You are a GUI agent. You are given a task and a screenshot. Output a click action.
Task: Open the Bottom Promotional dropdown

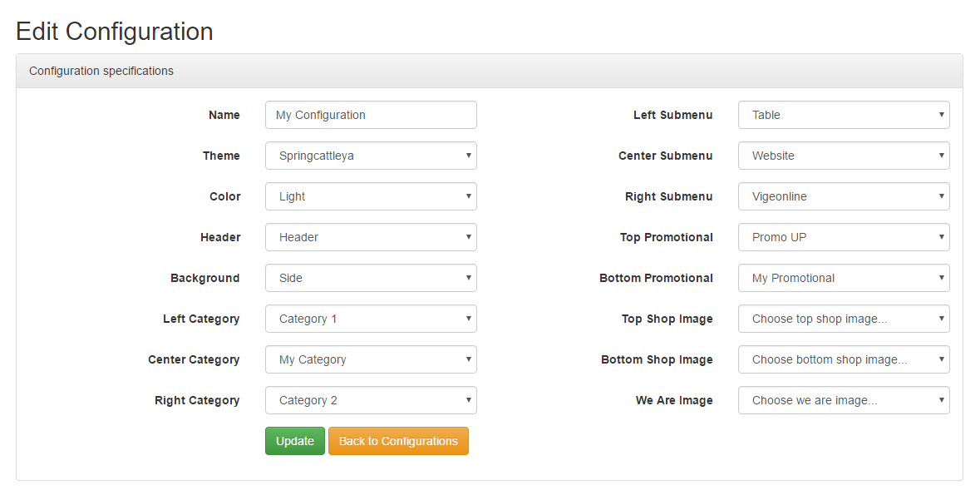(844, 278)
